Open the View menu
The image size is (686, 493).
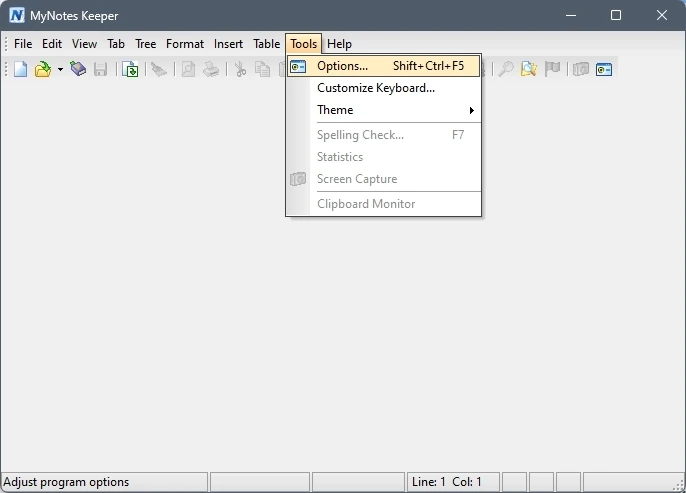pos(84,44)
